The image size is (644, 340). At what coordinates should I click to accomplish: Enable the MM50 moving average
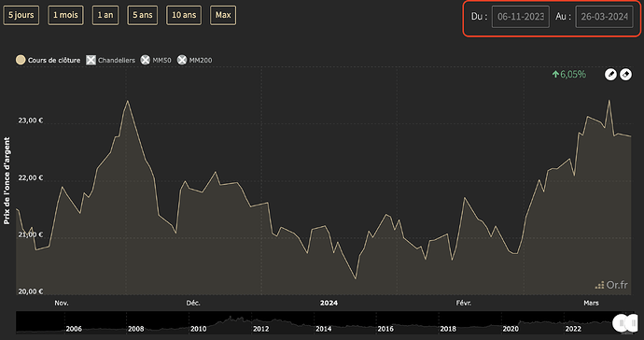[156, 60]
